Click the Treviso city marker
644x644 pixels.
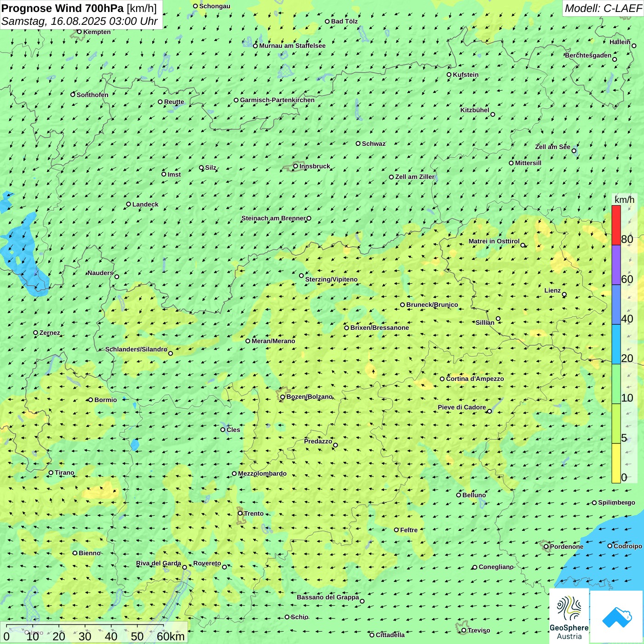click(x=464, y=630)
